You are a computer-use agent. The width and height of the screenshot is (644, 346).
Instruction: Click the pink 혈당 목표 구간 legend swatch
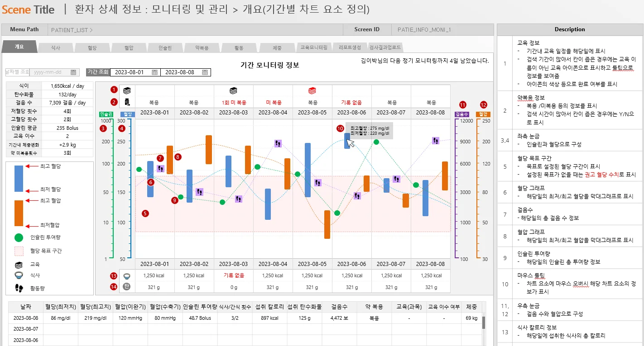(19, 251)
